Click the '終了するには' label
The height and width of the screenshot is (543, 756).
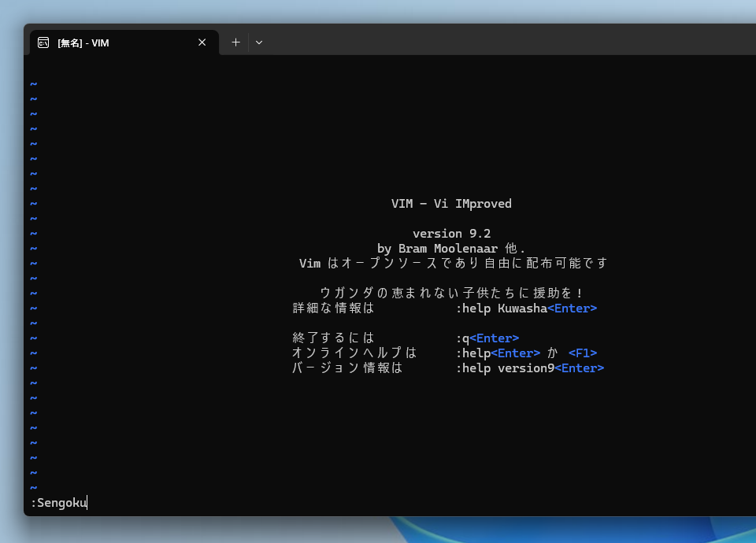click(334, 338)
